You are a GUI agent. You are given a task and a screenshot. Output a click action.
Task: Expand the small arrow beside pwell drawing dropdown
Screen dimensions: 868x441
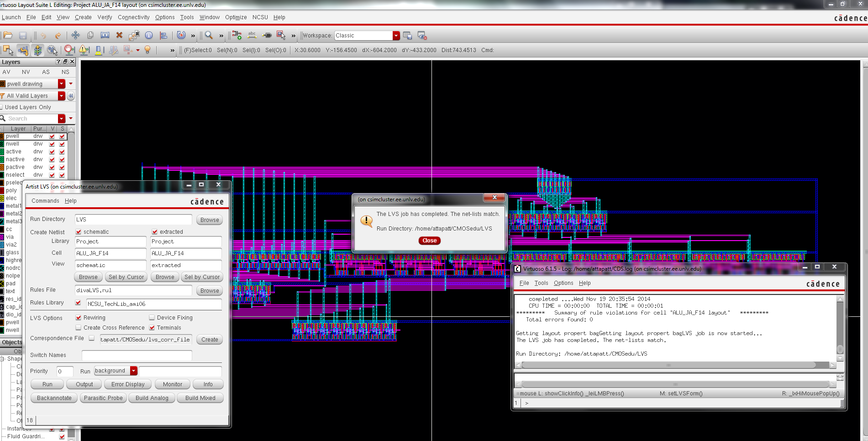point(71,84)
